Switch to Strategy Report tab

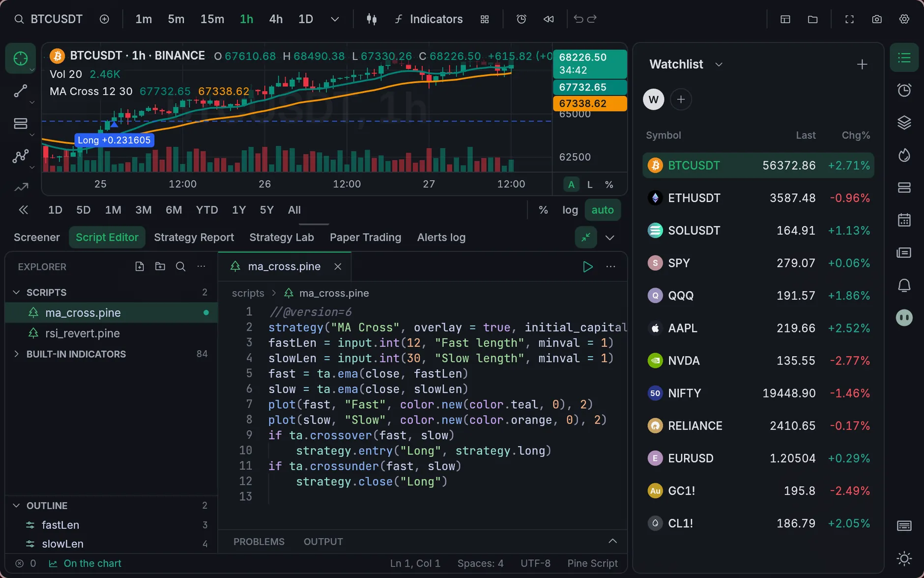(194, 238)
